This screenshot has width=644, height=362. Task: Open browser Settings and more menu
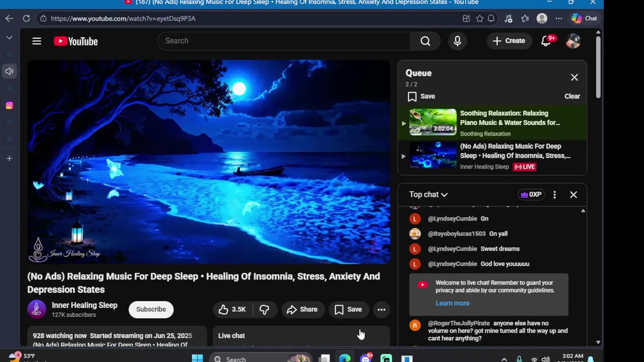pyautogui.click(x=558, y=19)
